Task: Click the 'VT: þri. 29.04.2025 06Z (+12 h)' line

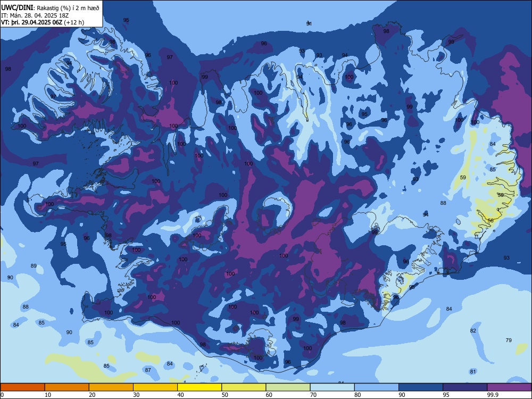Action: (43, 22)
